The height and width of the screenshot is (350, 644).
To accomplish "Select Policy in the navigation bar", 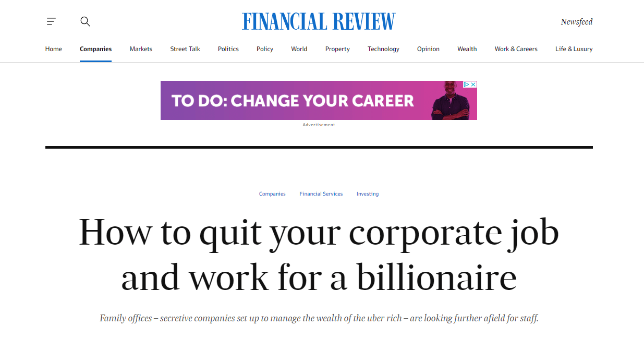I will (265, 49).
